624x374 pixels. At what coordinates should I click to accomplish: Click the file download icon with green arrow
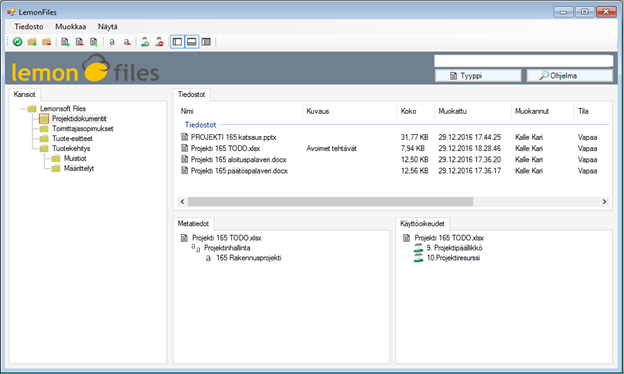[x=94, y=42]
